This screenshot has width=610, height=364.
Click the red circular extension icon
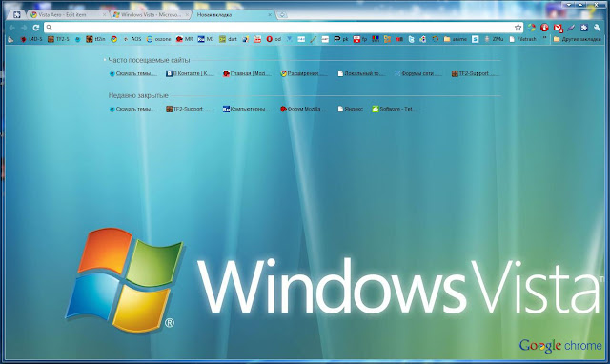tap(544, 28)
